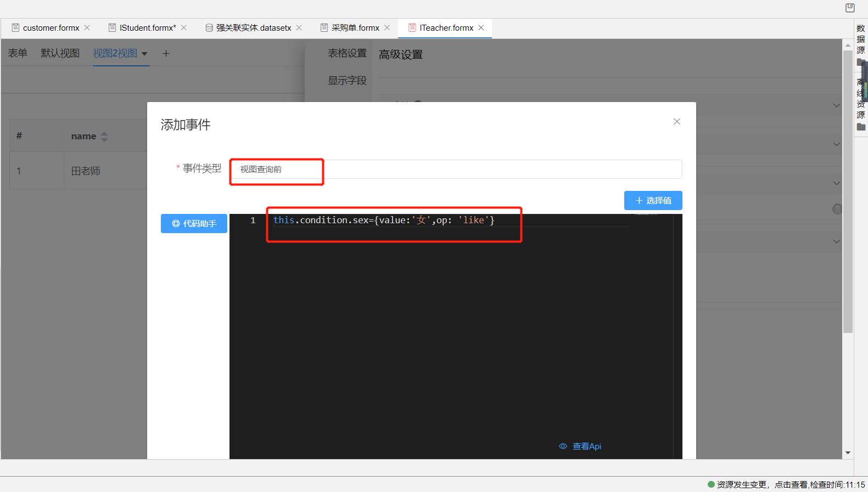Screen dimensions: 868x492
Task: Switch to the IStudent.formx tab
Action: pos(147,27)
